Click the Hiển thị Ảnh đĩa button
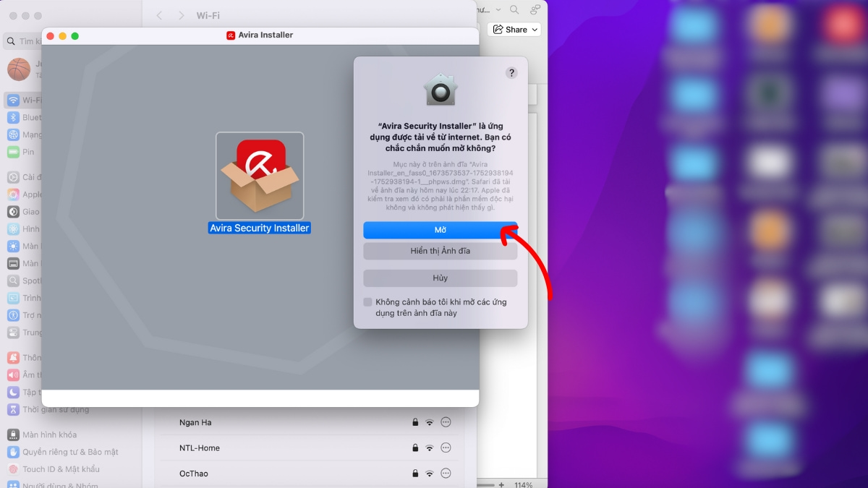Image resolution: width=868 pixels, height=488 pixels. (x=440, y=251)
